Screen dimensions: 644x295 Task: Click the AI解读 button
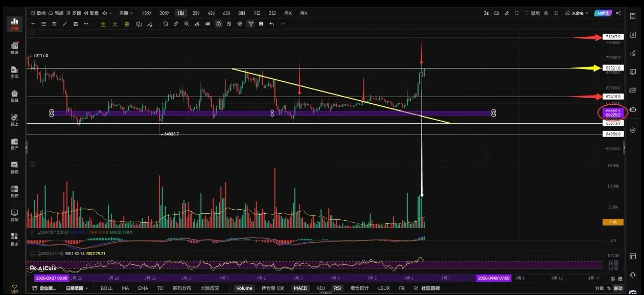click(603, 13)
